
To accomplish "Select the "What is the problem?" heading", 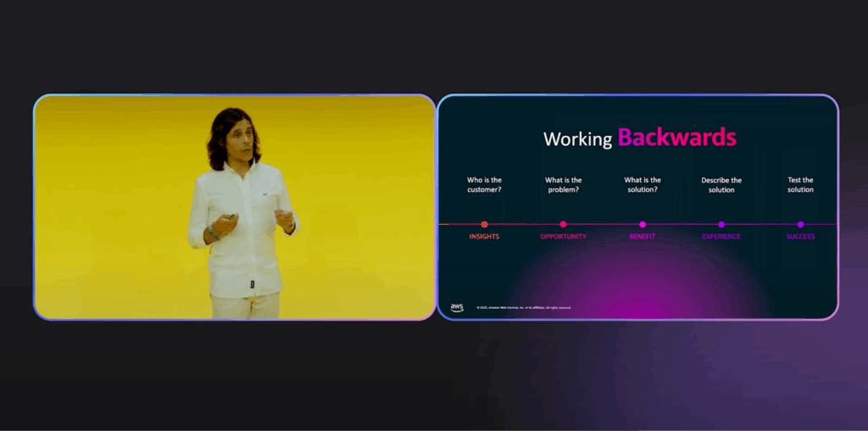I will tap(563, 184).
